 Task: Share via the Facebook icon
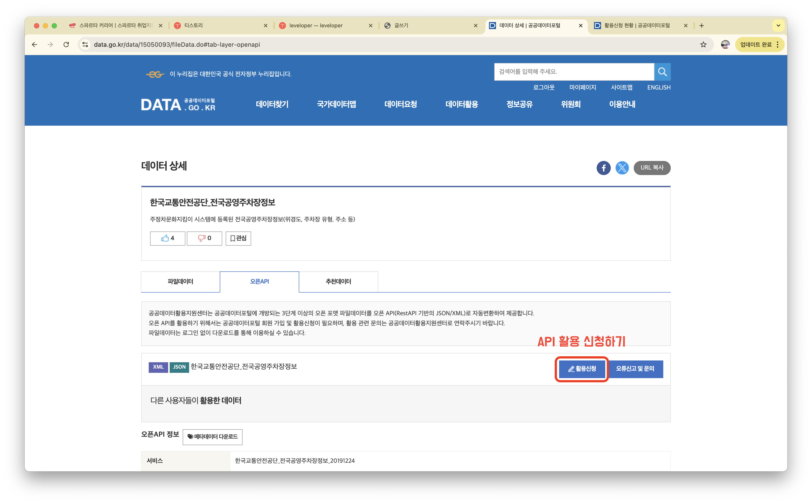tap(603, 168)
